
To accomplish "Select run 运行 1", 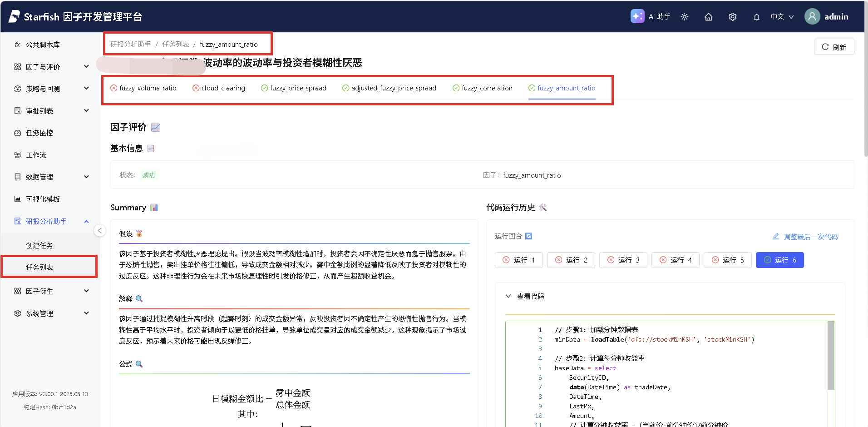I will 519,260.
